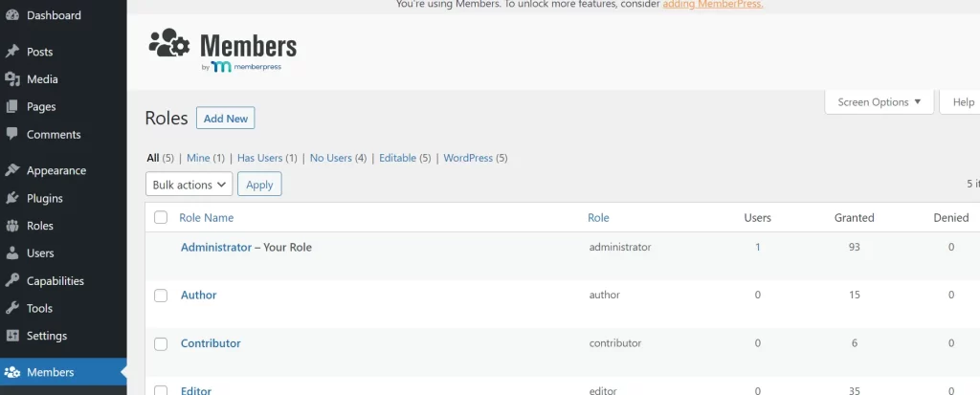Open the Appearance paintbrush icon
The height and width of the screenshot is (395, 980).
[11, 170]
